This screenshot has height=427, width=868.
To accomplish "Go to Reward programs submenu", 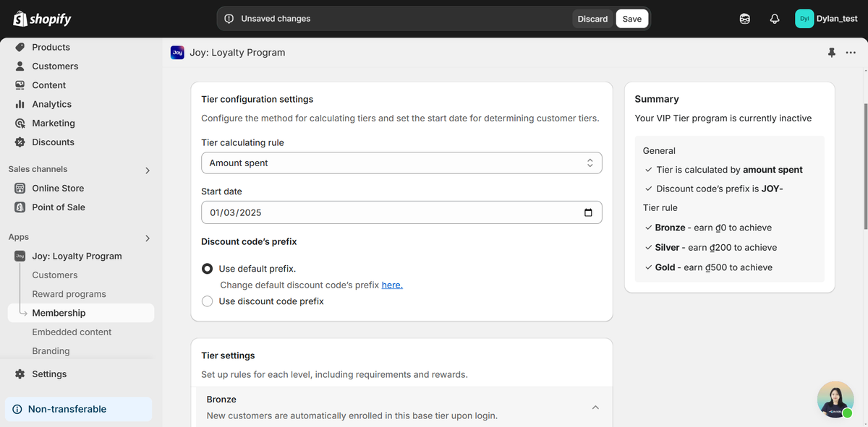I will (69, 294).
